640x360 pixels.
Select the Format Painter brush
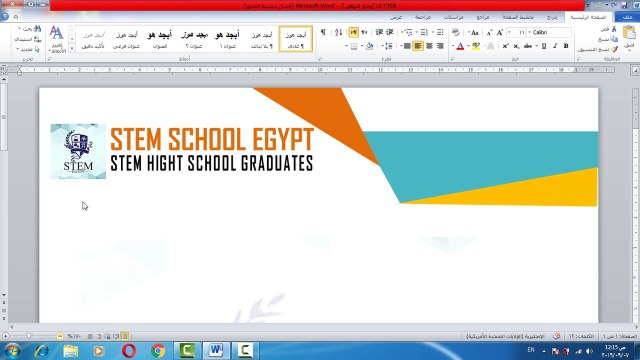[x=614, y=49]
